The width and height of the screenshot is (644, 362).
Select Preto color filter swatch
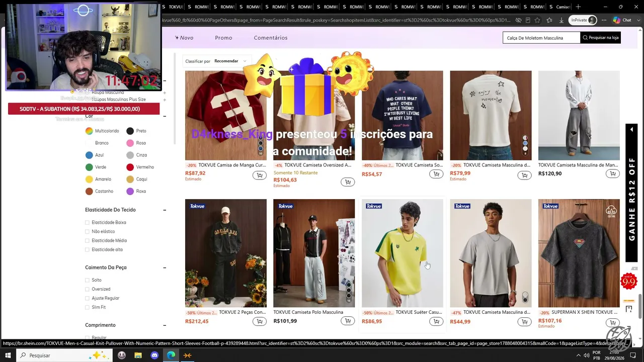point(130,131)
